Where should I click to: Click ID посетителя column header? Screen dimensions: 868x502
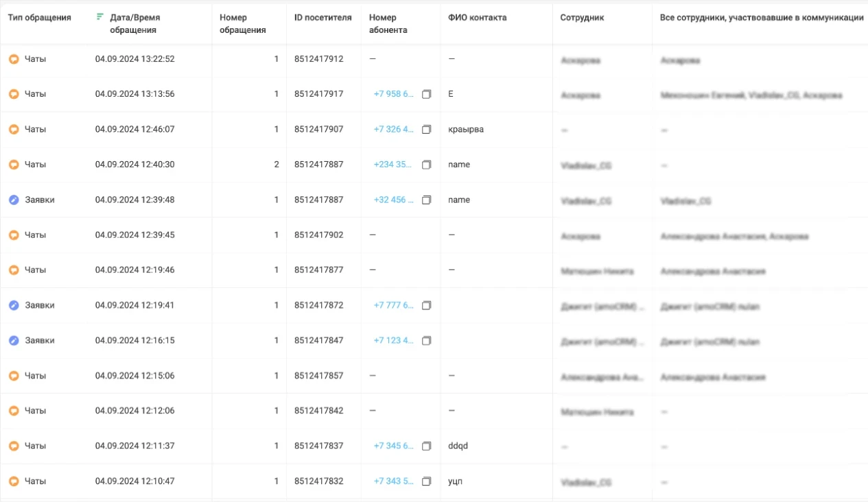click(323, 18)
